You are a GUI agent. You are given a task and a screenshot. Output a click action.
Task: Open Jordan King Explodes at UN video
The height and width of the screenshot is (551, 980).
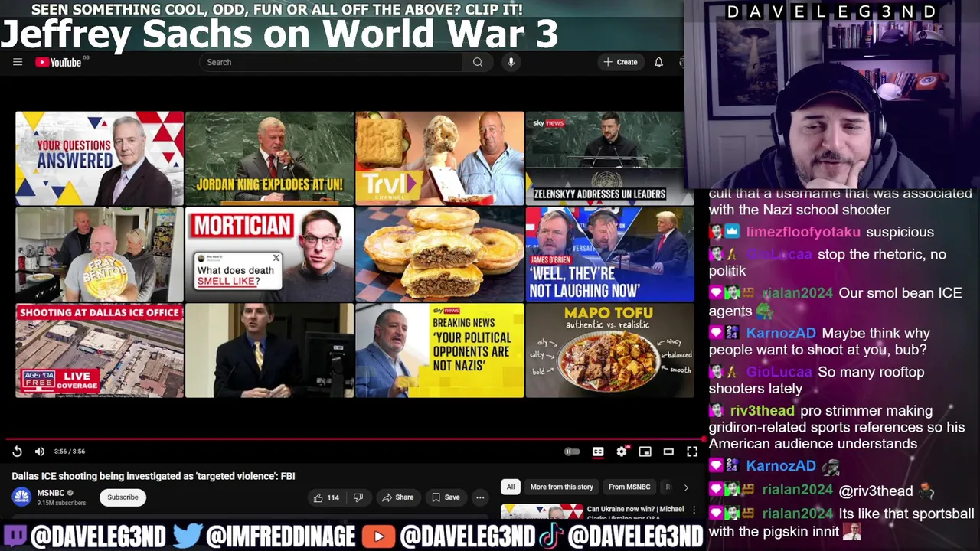click(x=269, y=158)
